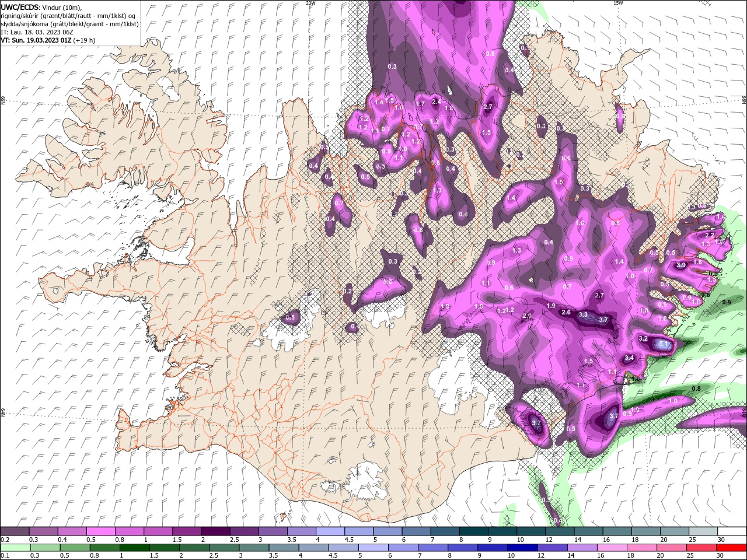This screenshot has height=560, width=747.
Task: Click the "0.1" legend scale label
Action: [x=5, y=556]
